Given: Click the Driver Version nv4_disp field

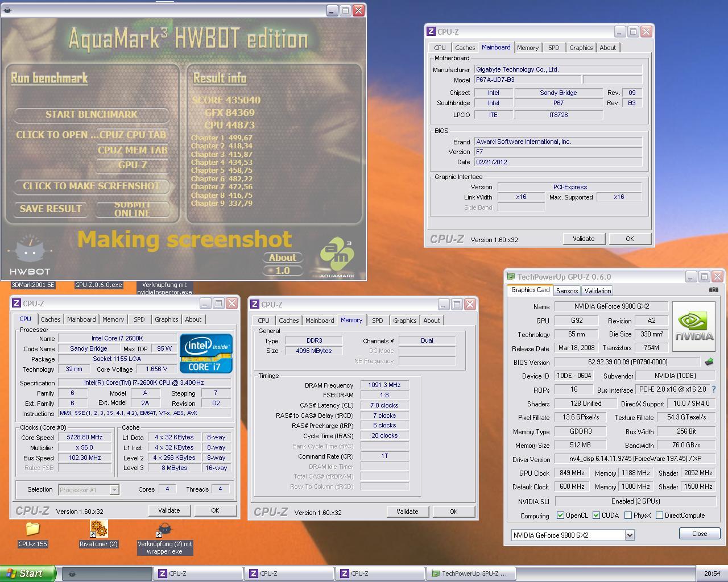Looking at the screenshot, I should [x=635, y=459].
